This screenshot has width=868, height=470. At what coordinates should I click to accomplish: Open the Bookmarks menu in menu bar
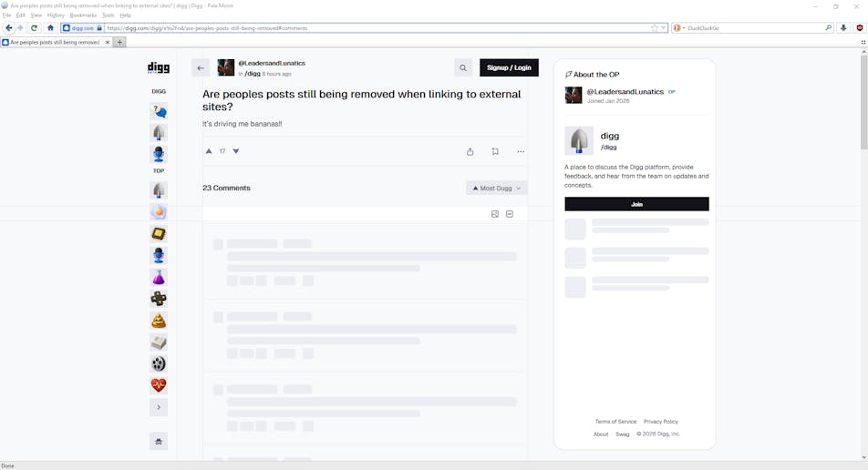(83, 15)
